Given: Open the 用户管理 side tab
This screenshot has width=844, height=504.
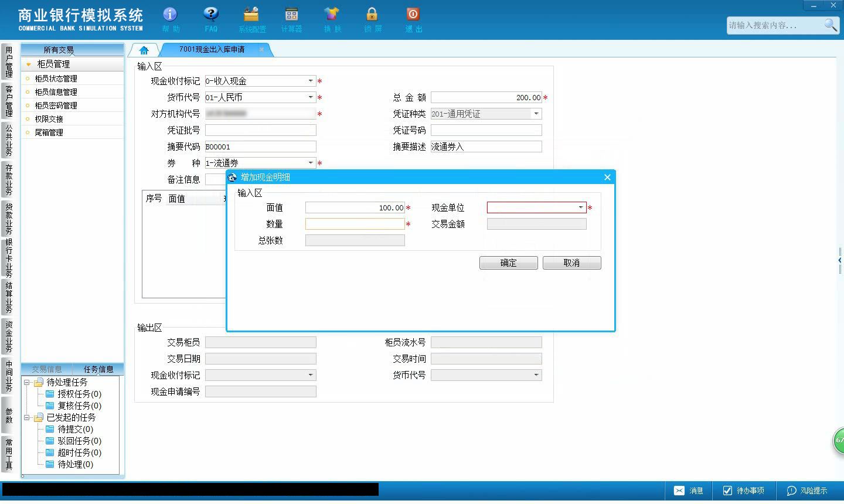Looking at the screenshot, I should click(x=8, y=62).
